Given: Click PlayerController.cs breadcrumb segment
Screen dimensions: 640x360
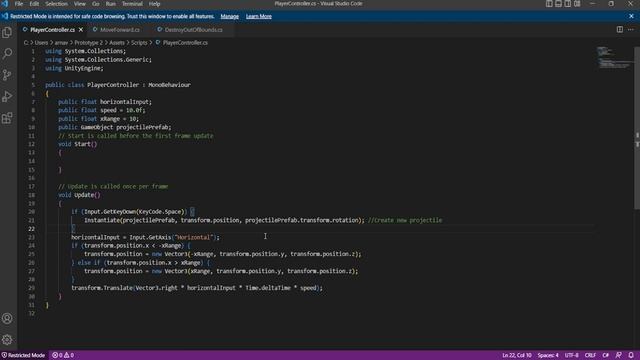Looking at the screenshot, I should tap(185, 42).
